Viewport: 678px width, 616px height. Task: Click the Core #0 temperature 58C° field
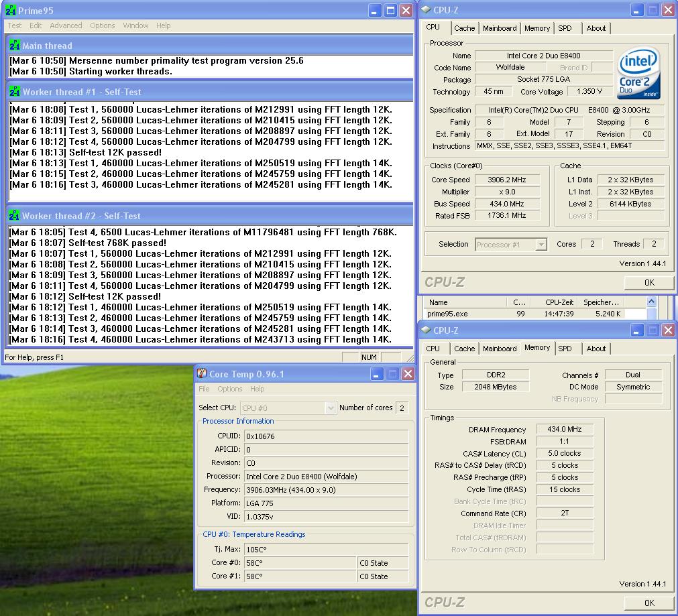click(300, 563)
